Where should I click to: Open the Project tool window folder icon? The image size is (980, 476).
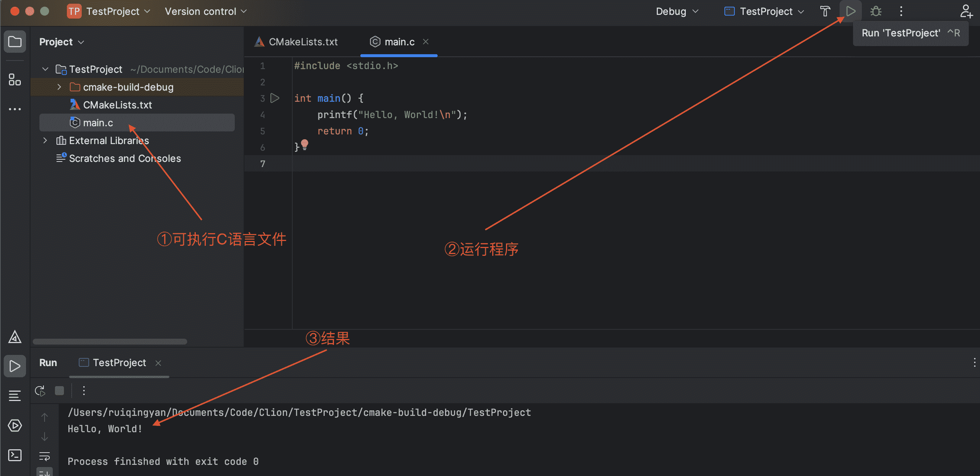tap(15, 42)
